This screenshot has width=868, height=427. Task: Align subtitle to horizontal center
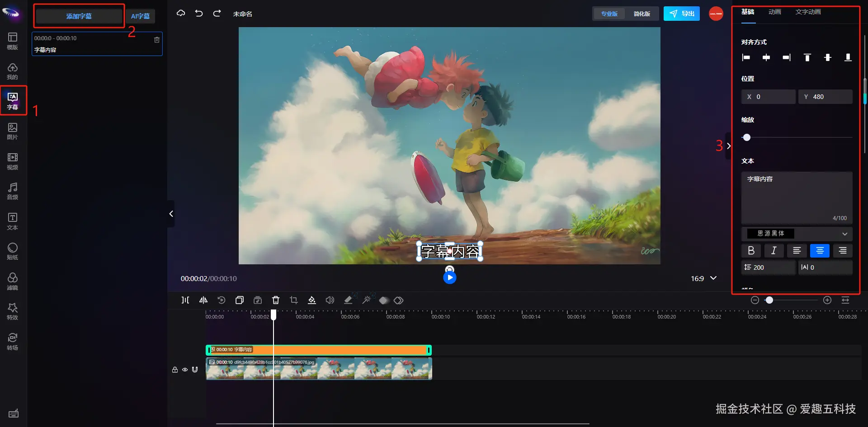click(766, 57)
